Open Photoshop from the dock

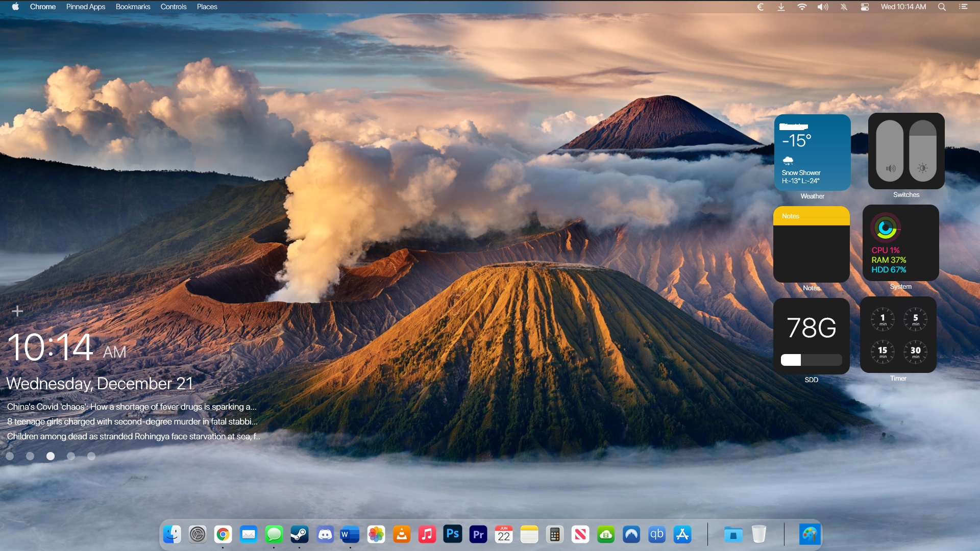click(x=452, y=534)
